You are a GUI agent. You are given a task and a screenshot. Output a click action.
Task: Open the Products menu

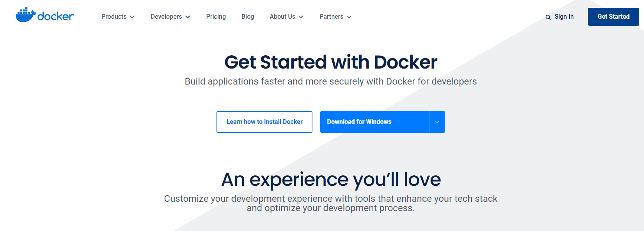tap(118, 17)
